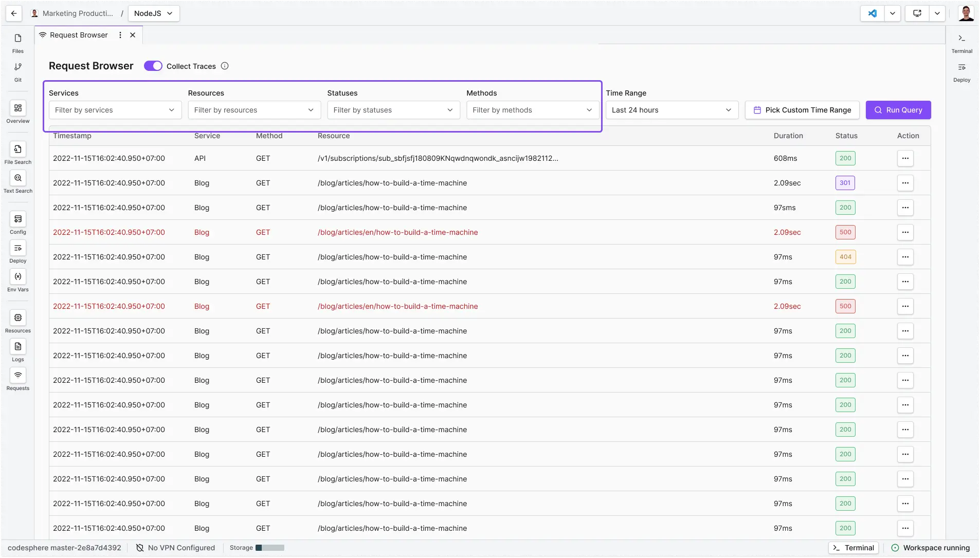Click the Collect Traces info icon
Image resolution: width=980 pixels, height=558 pixels.
[x=225, y=66]
